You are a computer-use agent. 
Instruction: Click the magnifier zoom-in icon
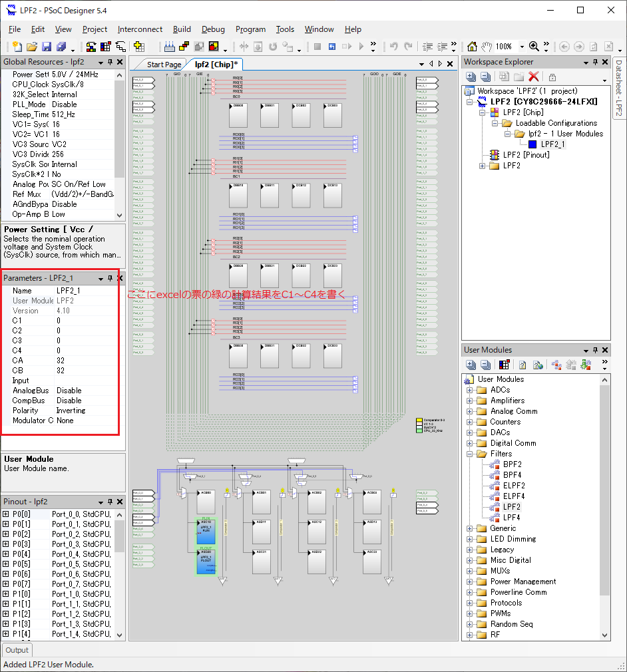pyautogui.click(x=534, y=47)
